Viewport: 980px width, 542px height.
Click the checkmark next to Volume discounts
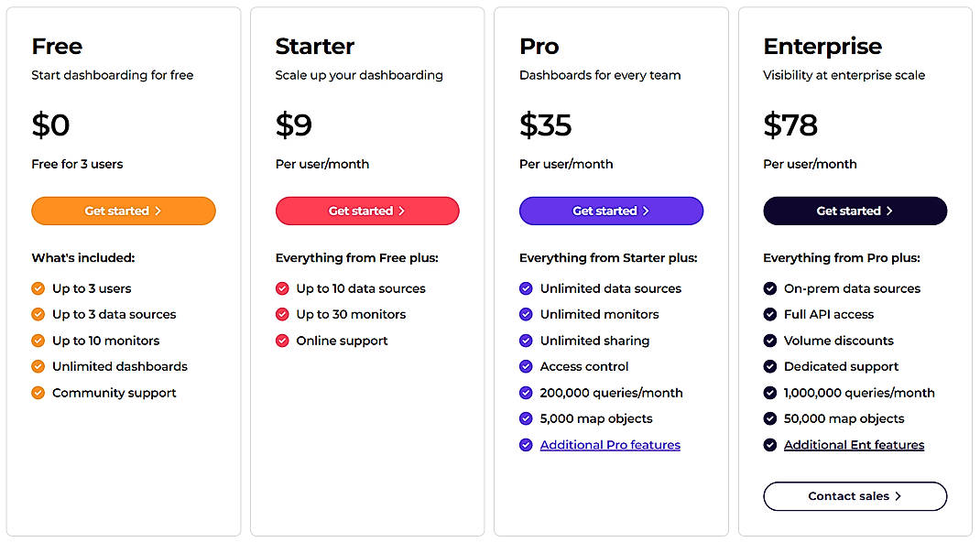[x=769, y=341]
